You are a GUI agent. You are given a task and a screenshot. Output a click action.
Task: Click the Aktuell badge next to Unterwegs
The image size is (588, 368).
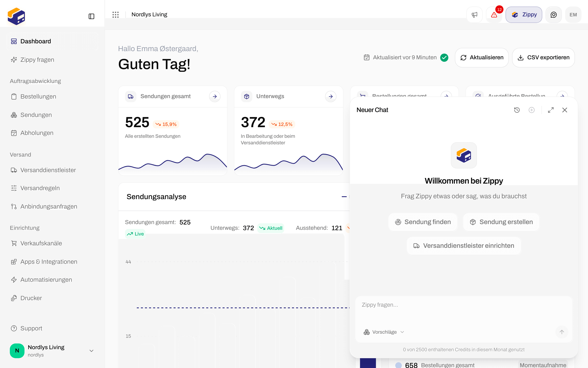click(271, 228)
